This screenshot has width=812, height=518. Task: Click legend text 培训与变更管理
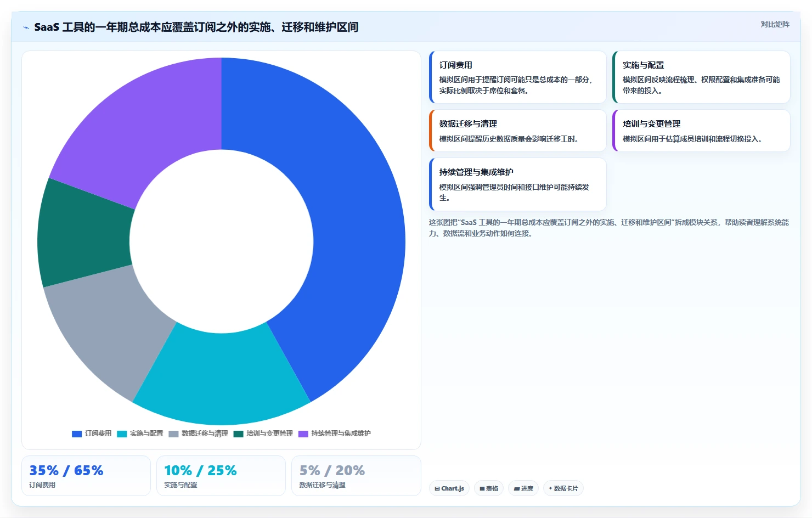pos(269,433)
